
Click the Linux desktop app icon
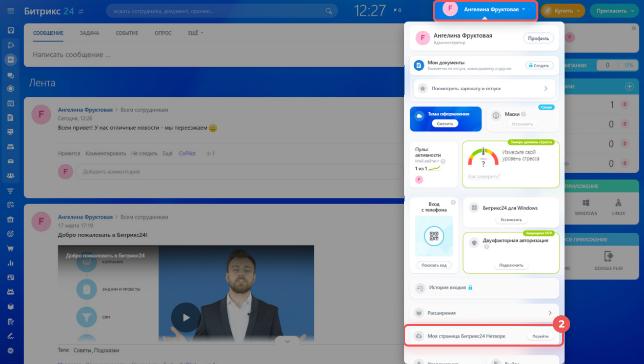point(618,204)
